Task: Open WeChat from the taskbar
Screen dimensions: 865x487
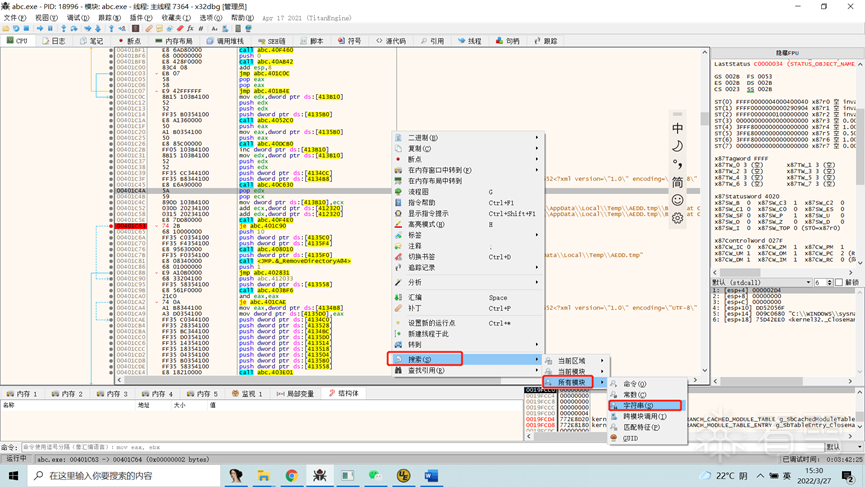Action: (x=375, y=475)
